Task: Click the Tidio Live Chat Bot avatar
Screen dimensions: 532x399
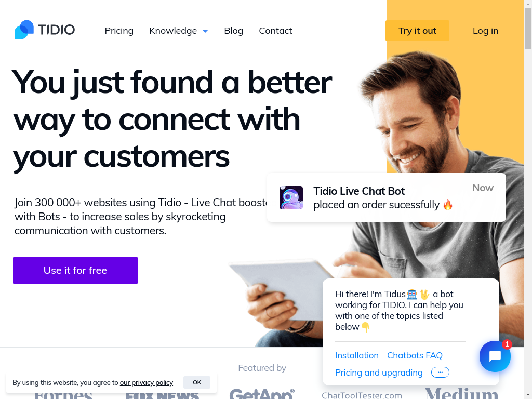Action: pos(291,197)
